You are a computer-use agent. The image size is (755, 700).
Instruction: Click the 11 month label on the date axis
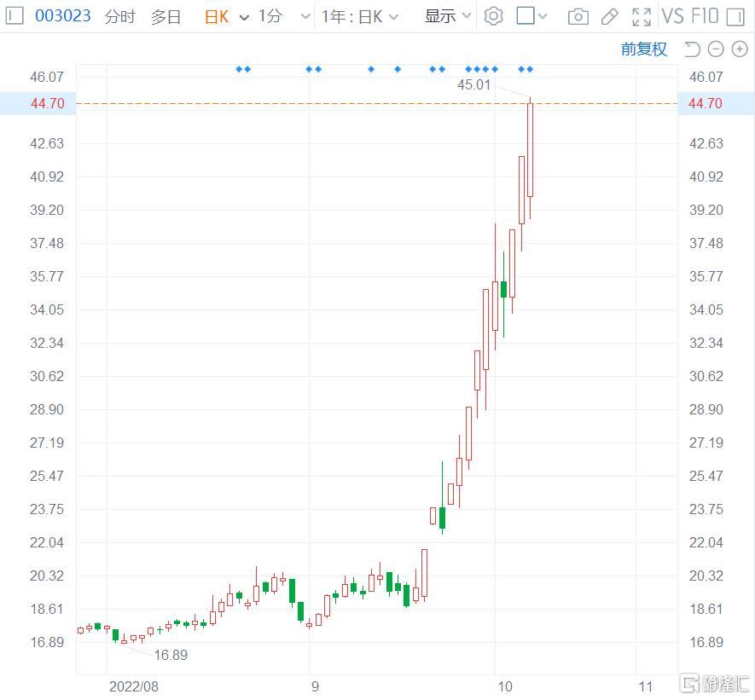point(645,686)
